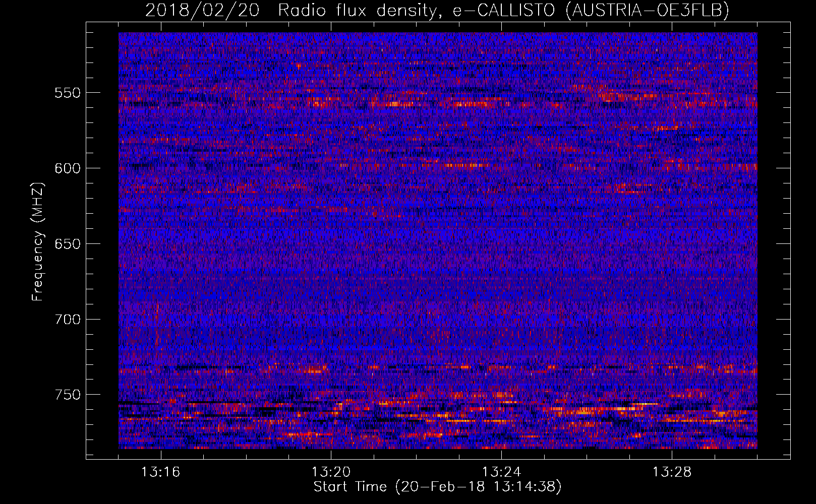Click the plot title 'Radio flux density, e-CALLISTO'
The width and height of the screenshot is (816, 504).
tap(416, 10)
